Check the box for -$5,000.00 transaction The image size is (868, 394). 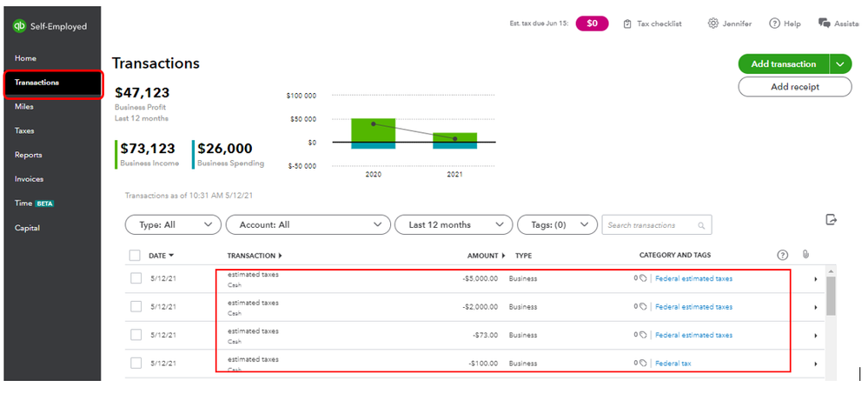pyautogui.click(x=136, y=278)
